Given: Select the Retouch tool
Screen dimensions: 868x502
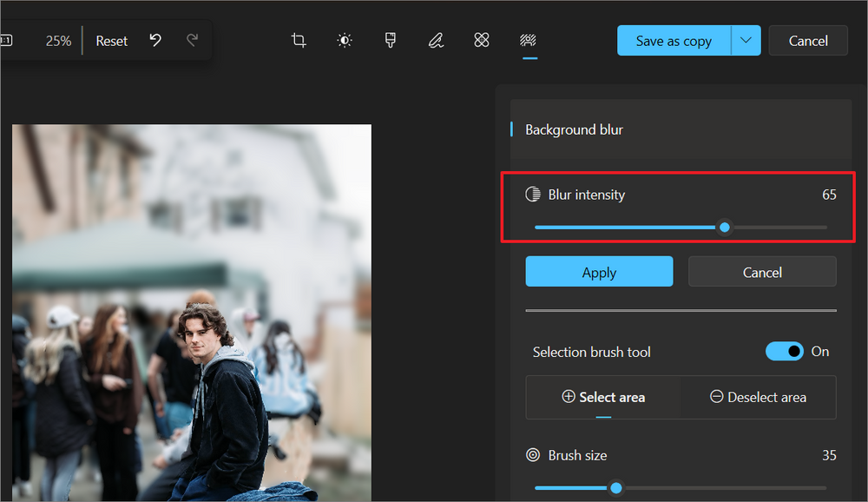Looking at the screenshot, I should [x=482, y=40].
